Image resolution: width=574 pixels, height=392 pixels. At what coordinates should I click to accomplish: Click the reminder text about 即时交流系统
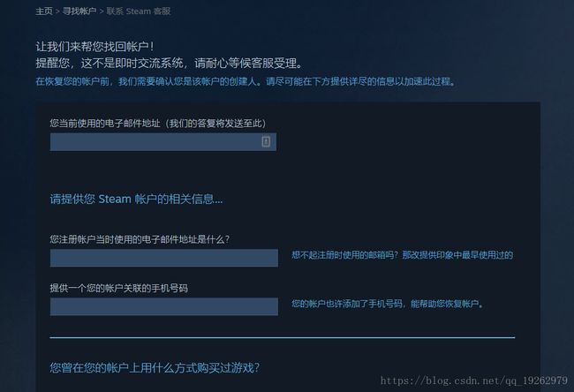point(170,64)
